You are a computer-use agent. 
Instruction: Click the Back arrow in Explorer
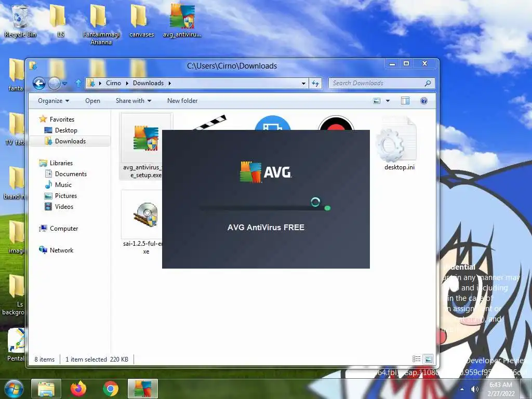[x=39, y=83]
